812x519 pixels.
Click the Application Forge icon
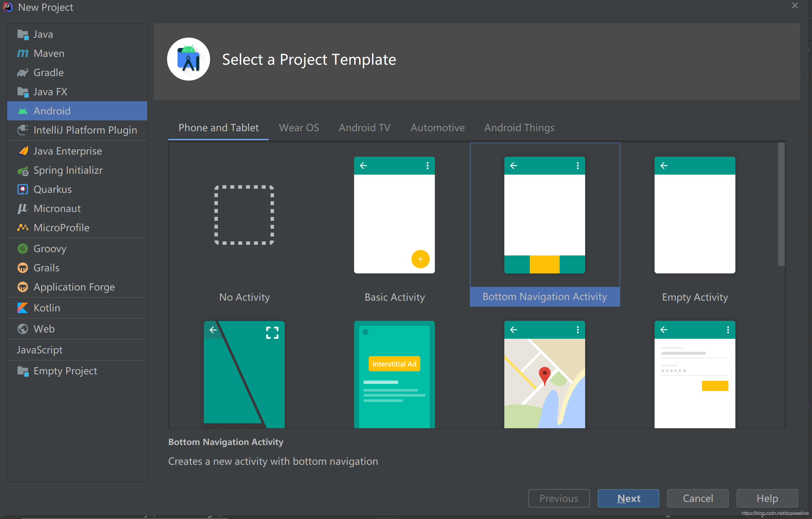point(22,287)
